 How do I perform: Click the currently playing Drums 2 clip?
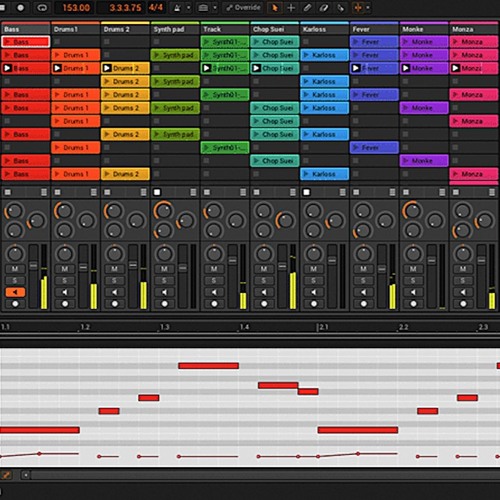(x=125, y=68)
